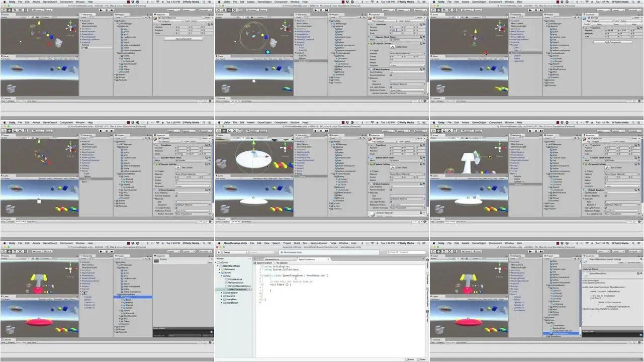Viewport: 644px width, 362px height.
Task: Select the highlighted SpawnTransform asset in the 1:46 PM Project panel
Action: pyautogui.click(x=561, y=333)
